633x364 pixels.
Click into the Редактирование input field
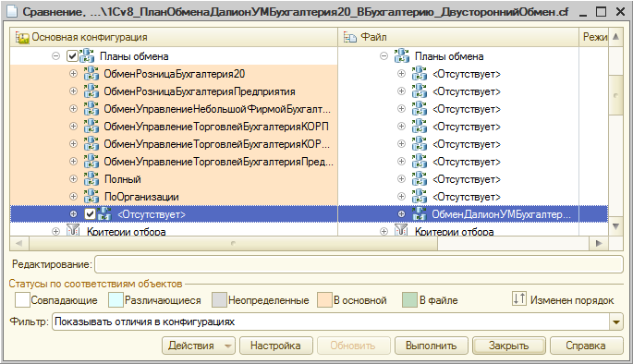pyautogui.click(x=359, y=264)
